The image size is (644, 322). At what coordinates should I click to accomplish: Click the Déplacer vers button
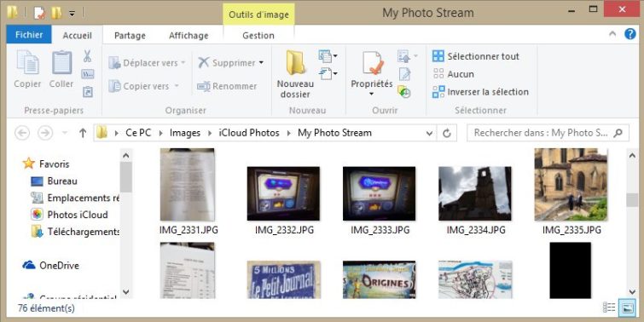pos(147,63)
